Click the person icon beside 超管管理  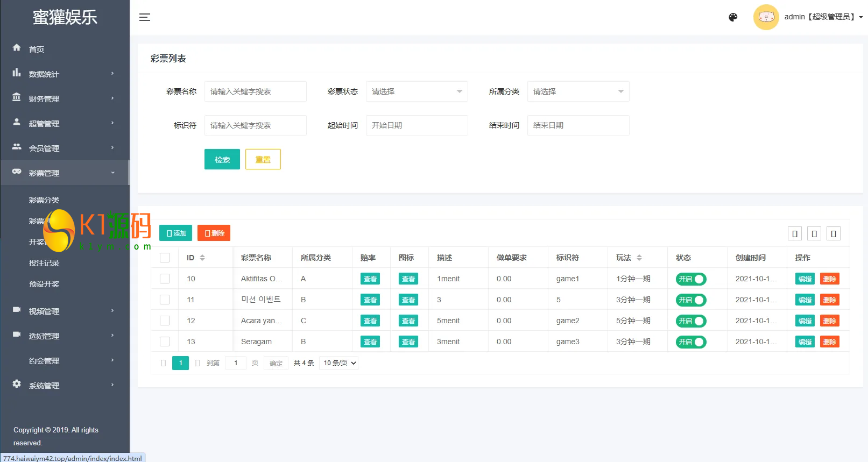17,122
